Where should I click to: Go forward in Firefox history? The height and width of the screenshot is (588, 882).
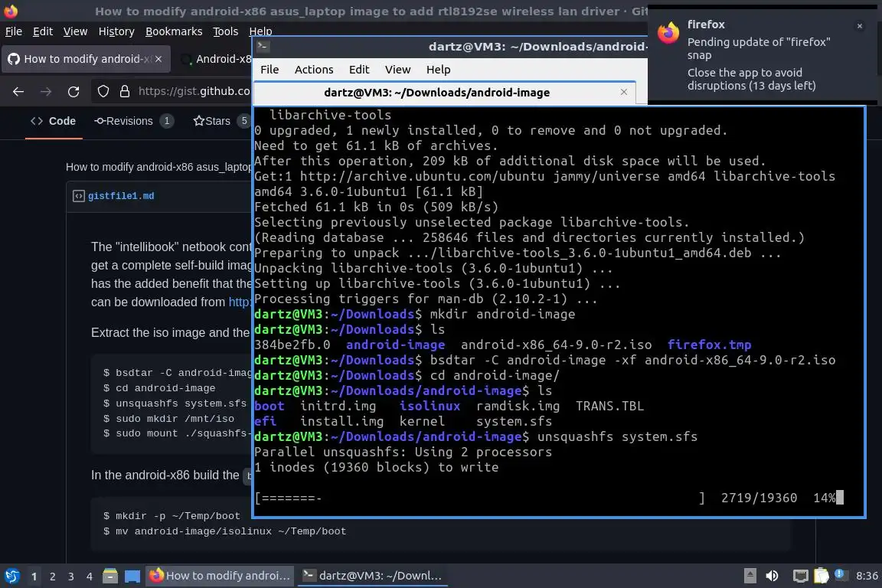(46, 92)
